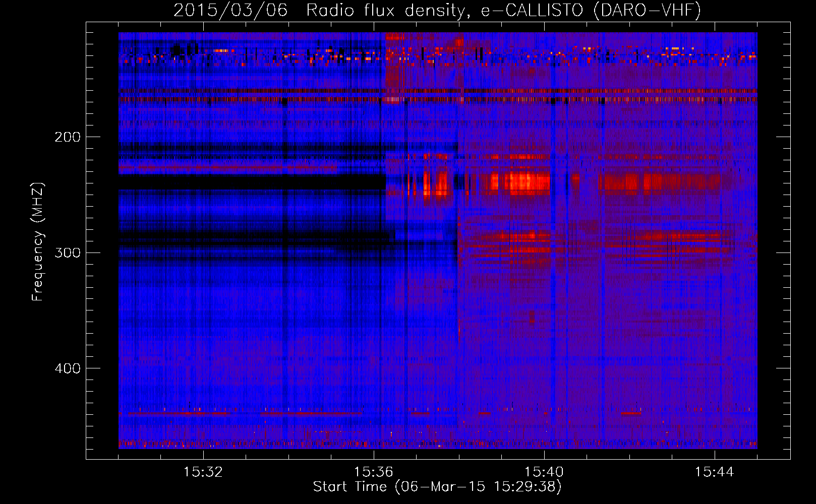Image resolution: width=816 pixels, height=504 pixels.
Task: Click the plot title mentioning e-CALLISTO (DARO-VHF)
Action: pyautogui.click(x=437, y=10)
